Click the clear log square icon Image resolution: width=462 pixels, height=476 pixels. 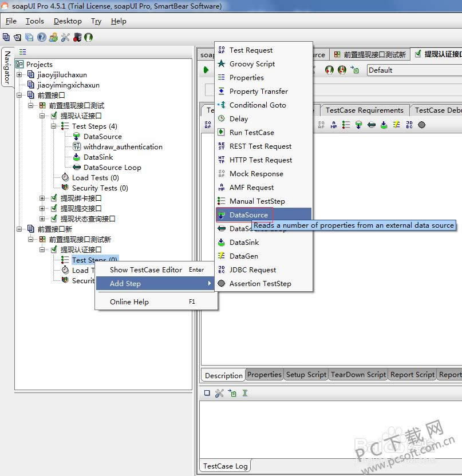(x=207, y=393)
